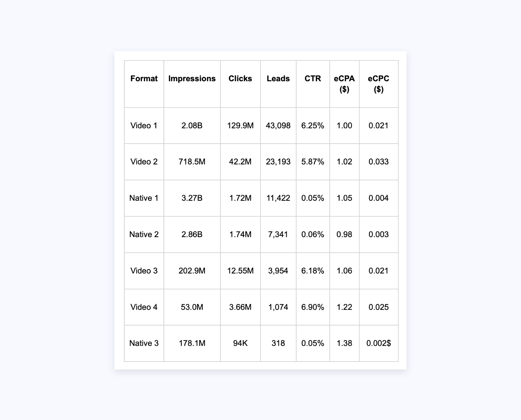Click the 0.002$ eCPC cell
Screen dimensions: 521x420
tap(378, 344)
